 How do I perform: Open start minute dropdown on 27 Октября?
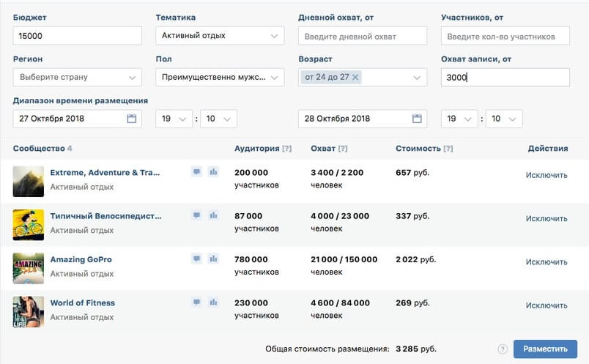[x=218, y=119]
